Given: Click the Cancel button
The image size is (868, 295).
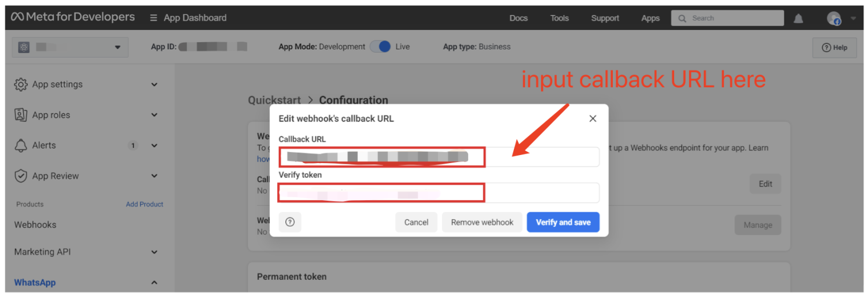Looking at the screenshot, I should (x=417, y=222).
